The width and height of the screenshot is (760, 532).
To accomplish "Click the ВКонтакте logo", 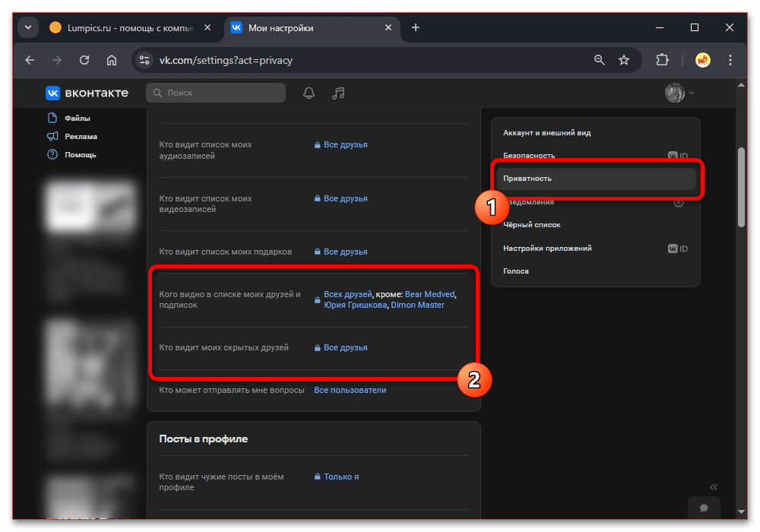I will 87,93.
